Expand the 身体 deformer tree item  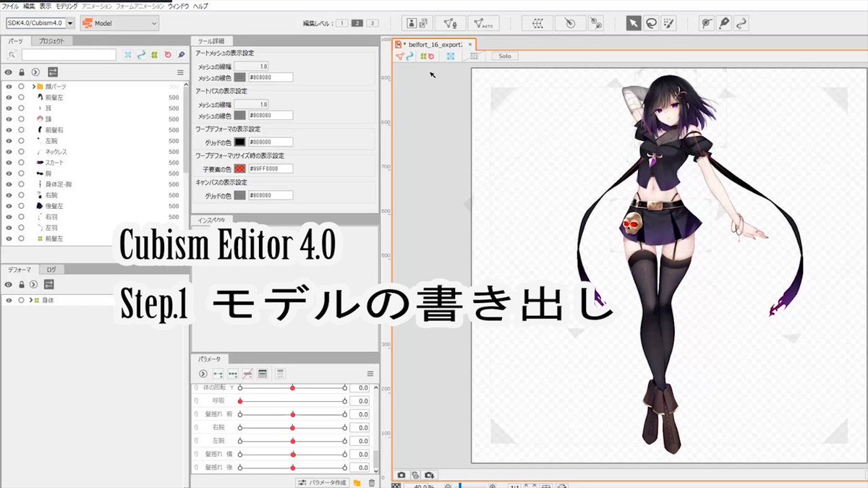[30, 300]
